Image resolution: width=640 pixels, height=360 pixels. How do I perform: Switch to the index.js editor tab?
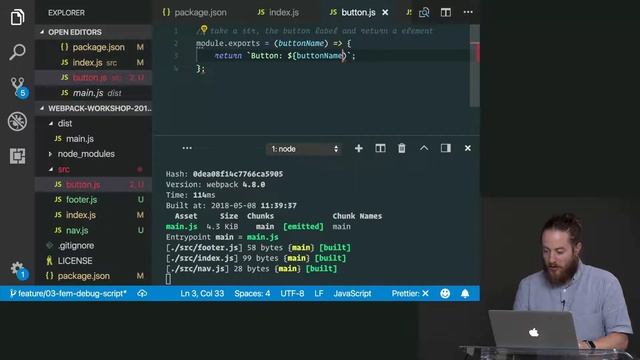pos(278,13)
